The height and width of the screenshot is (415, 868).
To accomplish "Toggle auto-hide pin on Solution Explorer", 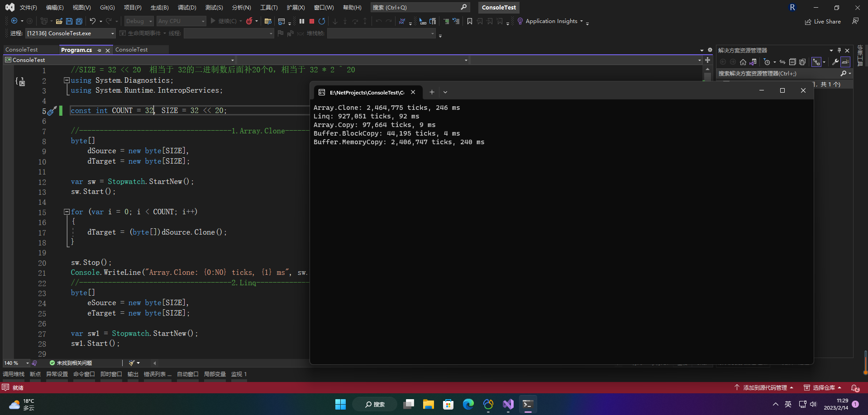I will click(x=839, y=50).
